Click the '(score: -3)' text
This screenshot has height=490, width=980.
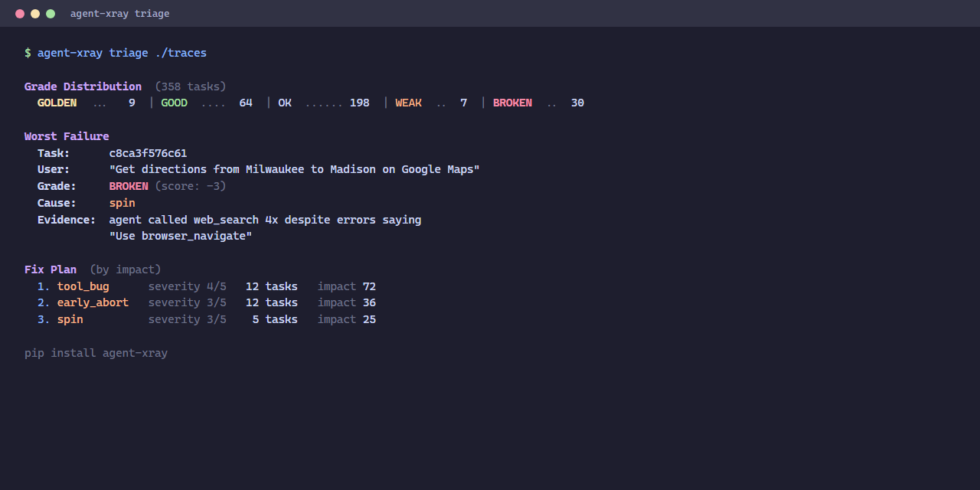click(x=191, y=186)
